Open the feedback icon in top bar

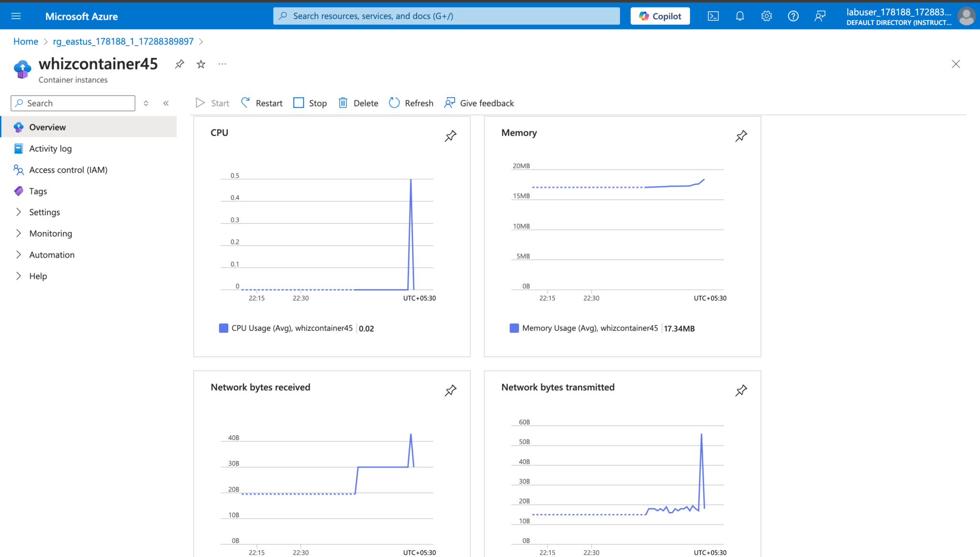coord(820,16)
